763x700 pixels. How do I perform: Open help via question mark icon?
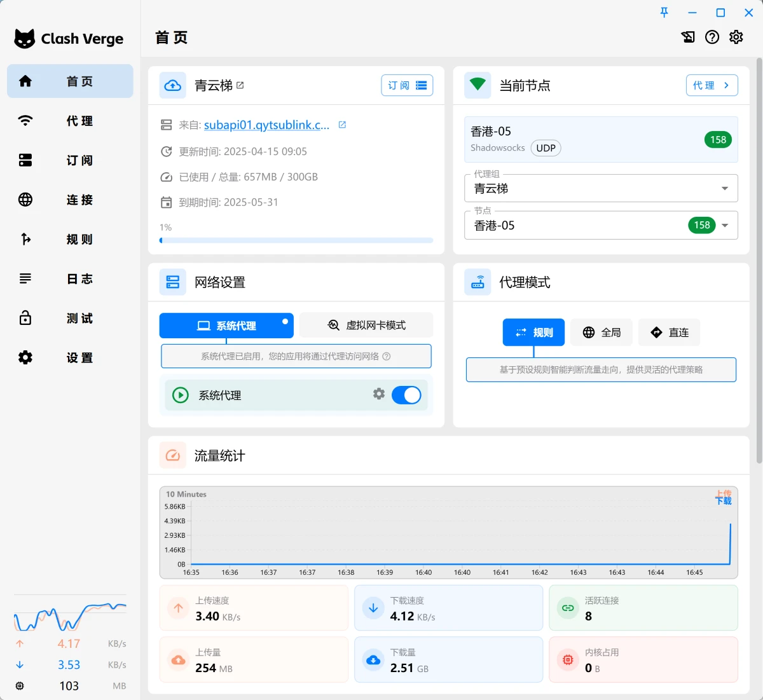[712, 37]
